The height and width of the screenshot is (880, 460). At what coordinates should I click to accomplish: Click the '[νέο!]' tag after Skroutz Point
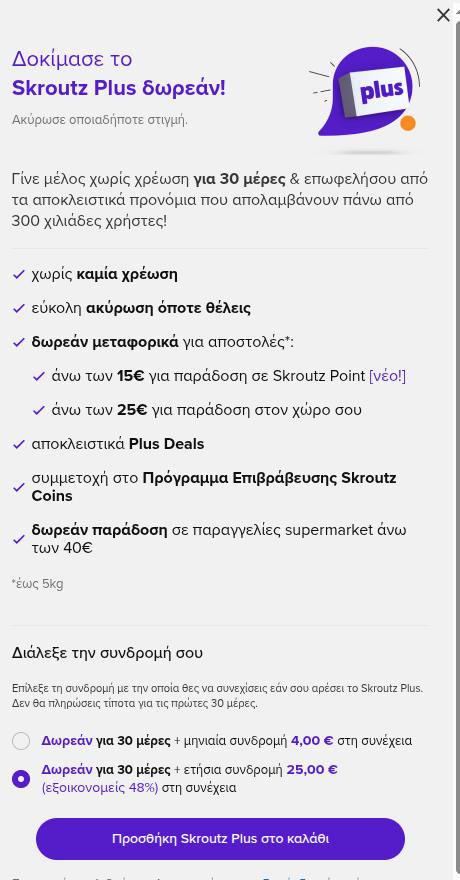tap(387, 376)
